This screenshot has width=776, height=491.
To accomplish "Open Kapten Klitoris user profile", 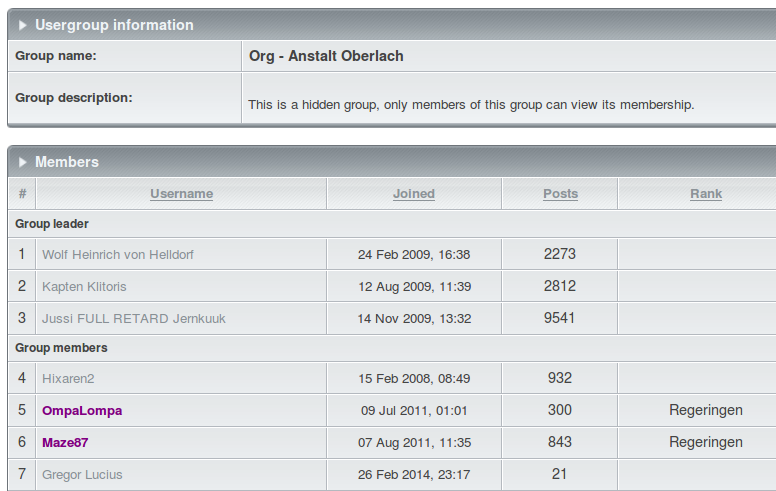I will (x=84, y=287).
